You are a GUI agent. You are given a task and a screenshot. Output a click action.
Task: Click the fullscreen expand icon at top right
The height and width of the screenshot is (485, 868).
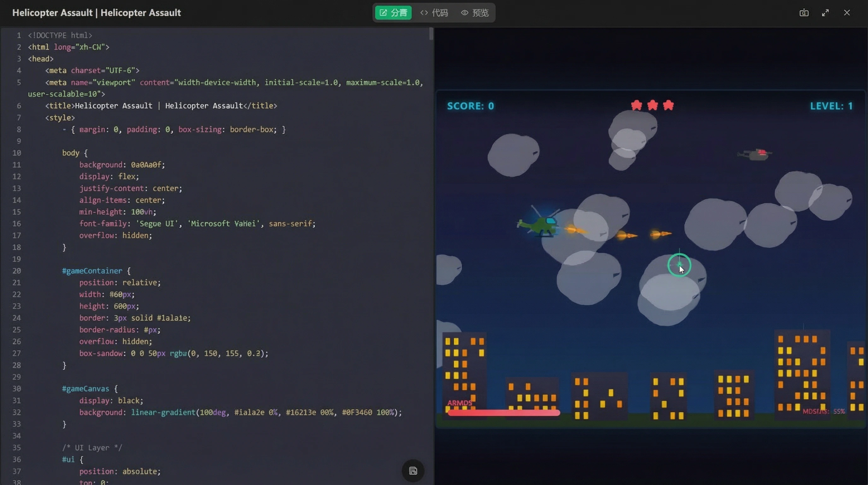click(825, 13)
